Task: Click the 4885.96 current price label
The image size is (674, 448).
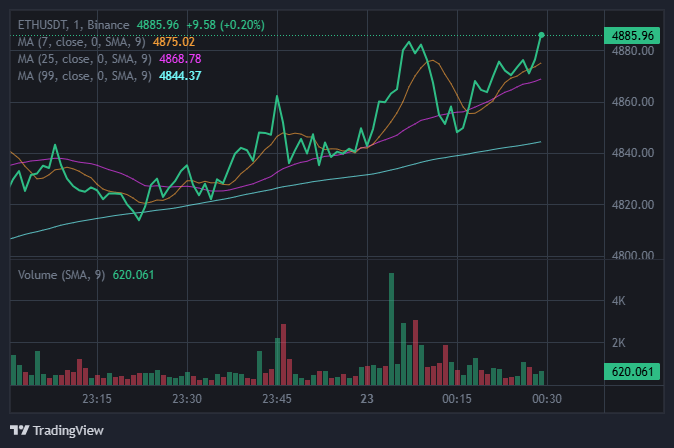Action: pos(633,35)
